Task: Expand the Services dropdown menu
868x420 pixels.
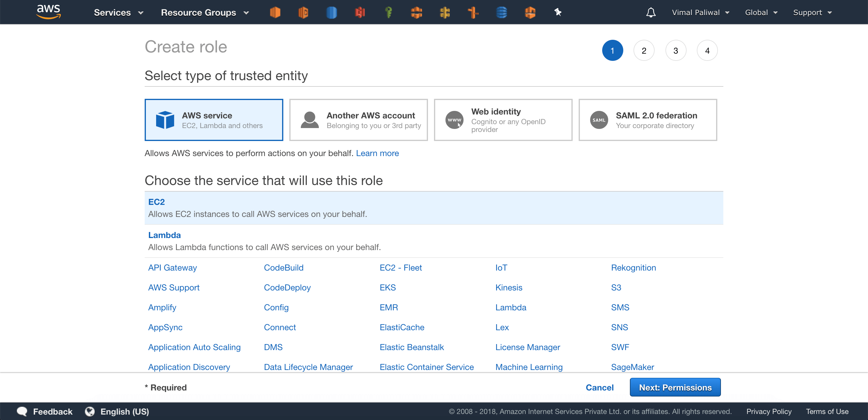Action: tap(119, 12)
